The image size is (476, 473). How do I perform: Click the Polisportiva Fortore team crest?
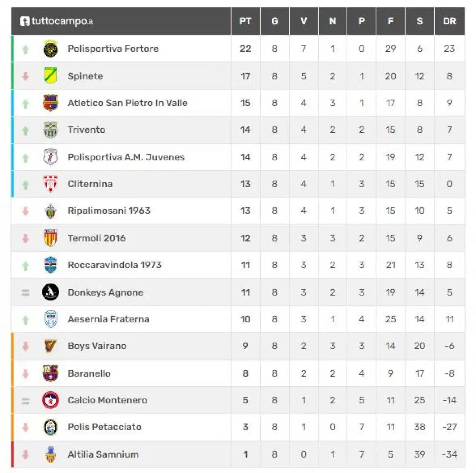pyautogui.click(x=51, y=49)
